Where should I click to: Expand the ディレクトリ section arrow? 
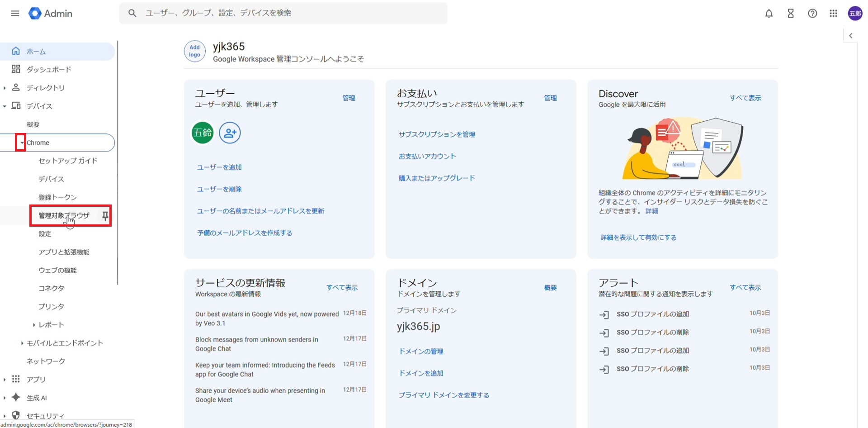(x=5, y=88)
